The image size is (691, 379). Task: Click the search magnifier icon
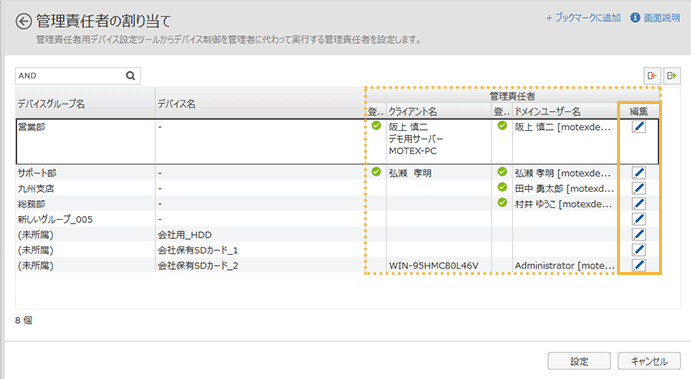(130, 76)
